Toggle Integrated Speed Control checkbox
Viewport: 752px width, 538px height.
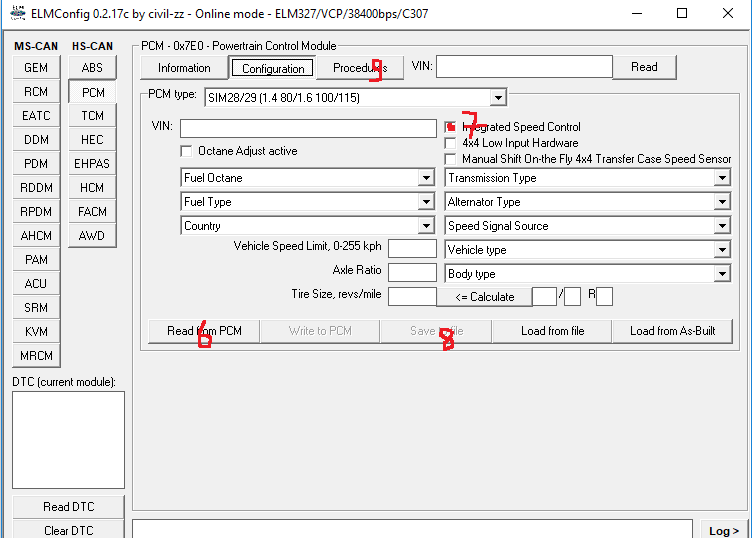point(452,127)
